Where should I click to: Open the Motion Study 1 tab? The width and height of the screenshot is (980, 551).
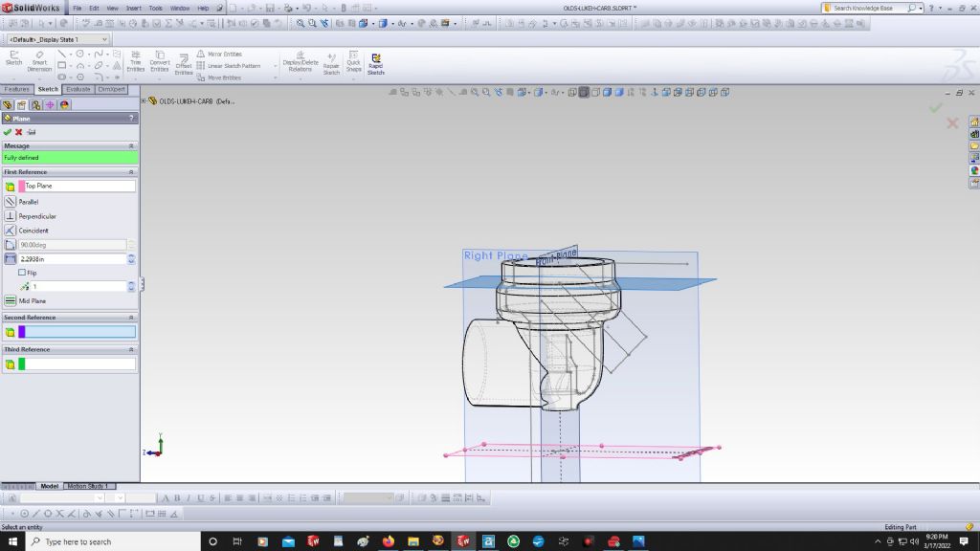point(87,486)
